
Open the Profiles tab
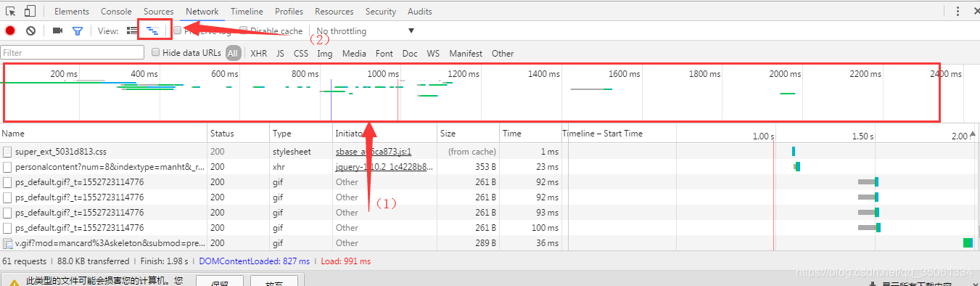click(289, 12)
